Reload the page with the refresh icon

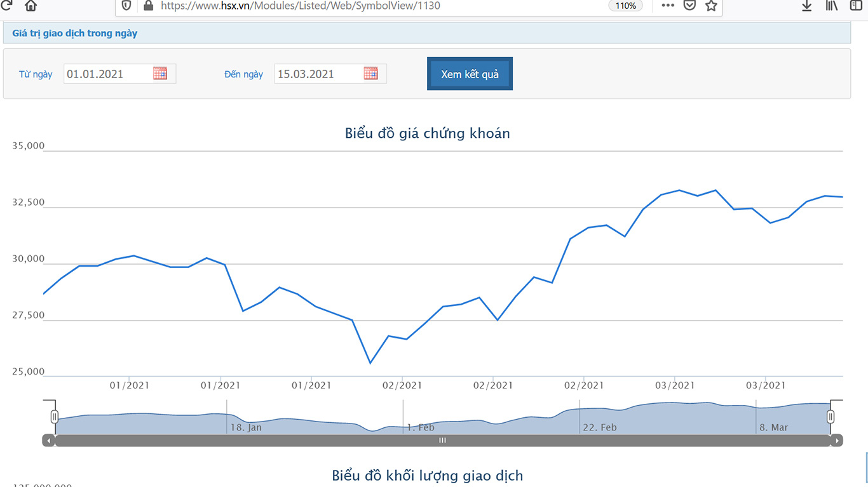6,5
